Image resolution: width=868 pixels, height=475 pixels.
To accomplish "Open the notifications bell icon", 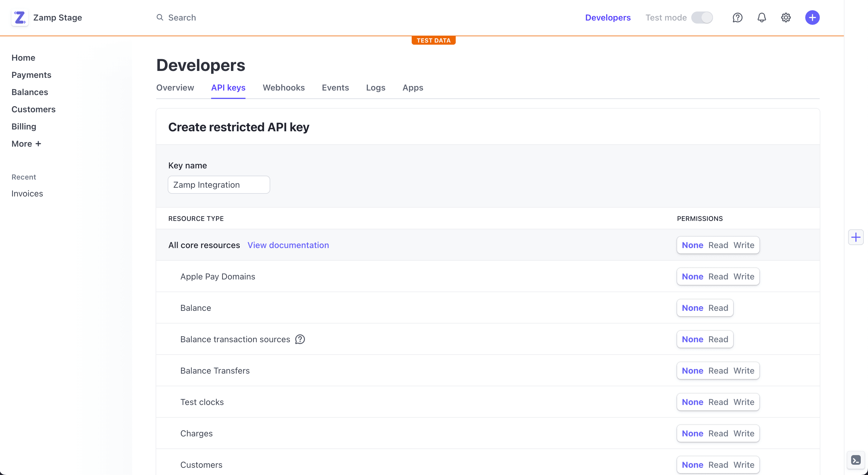I will point(762,18).
